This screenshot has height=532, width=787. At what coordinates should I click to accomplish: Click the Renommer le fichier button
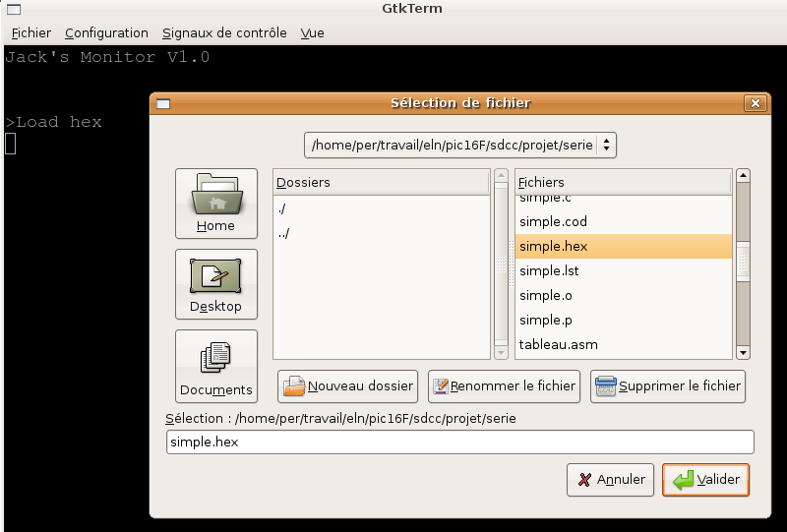pyautogui.click(x=504, y=386)
